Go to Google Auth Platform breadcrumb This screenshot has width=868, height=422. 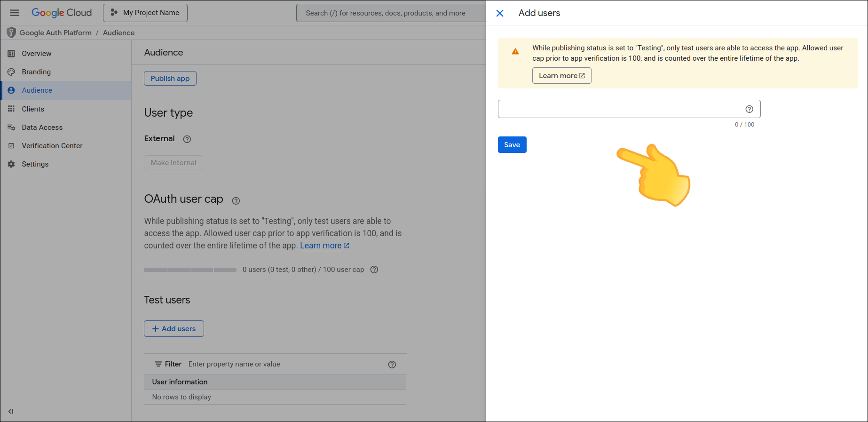pos(55,32)
